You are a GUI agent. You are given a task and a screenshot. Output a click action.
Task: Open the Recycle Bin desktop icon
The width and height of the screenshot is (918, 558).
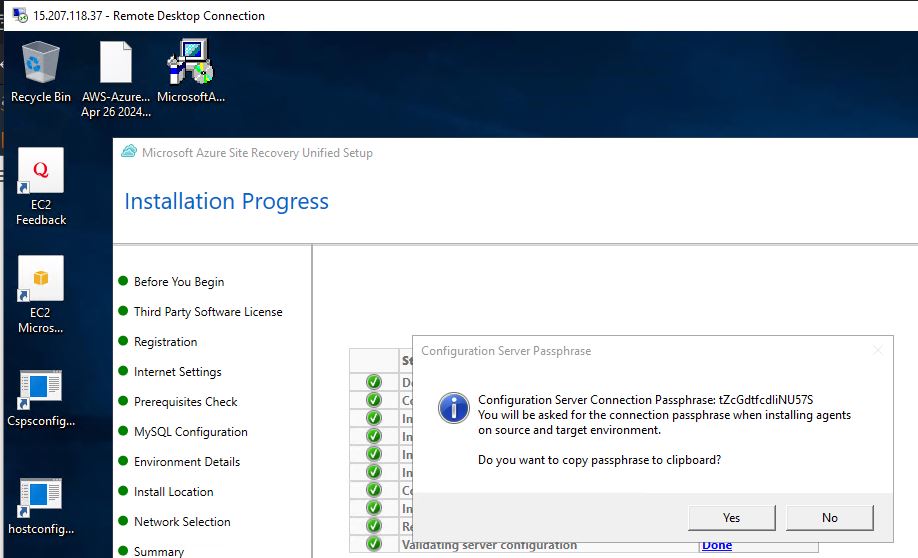point(41,63)
